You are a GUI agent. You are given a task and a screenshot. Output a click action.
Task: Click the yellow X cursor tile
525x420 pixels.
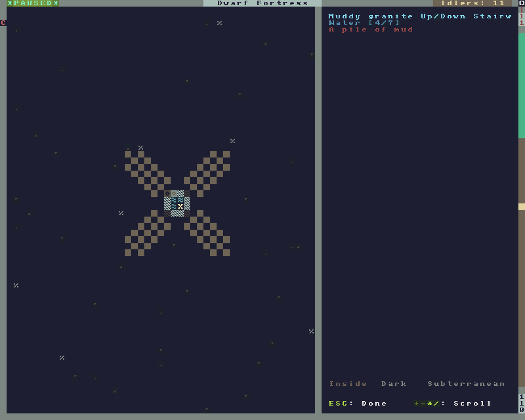[x=180, y=207]
